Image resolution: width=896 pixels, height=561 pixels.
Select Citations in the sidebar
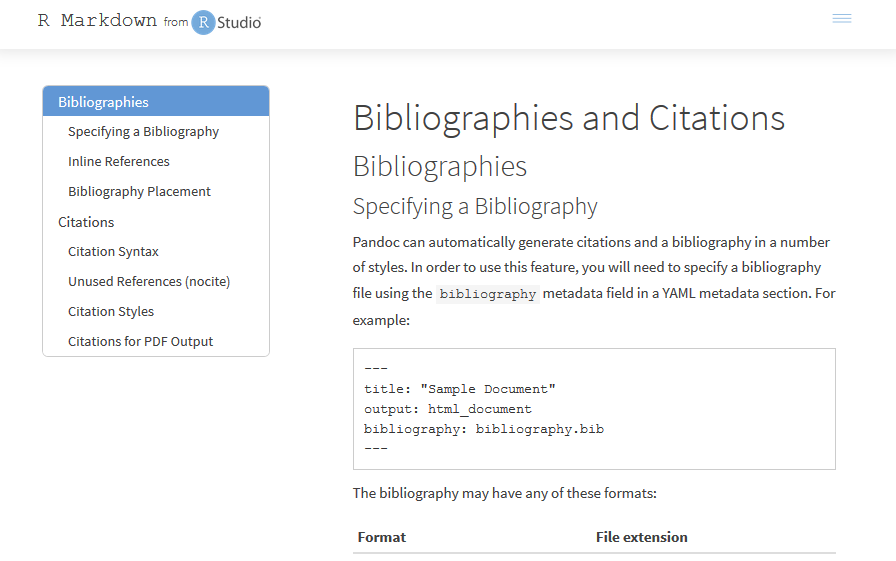pos(86,222)
